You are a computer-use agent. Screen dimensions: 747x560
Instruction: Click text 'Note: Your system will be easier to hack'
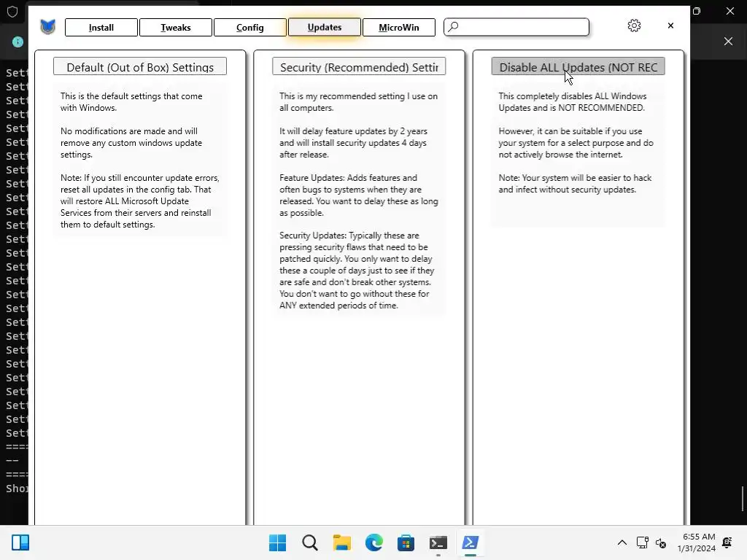(575, 178)
